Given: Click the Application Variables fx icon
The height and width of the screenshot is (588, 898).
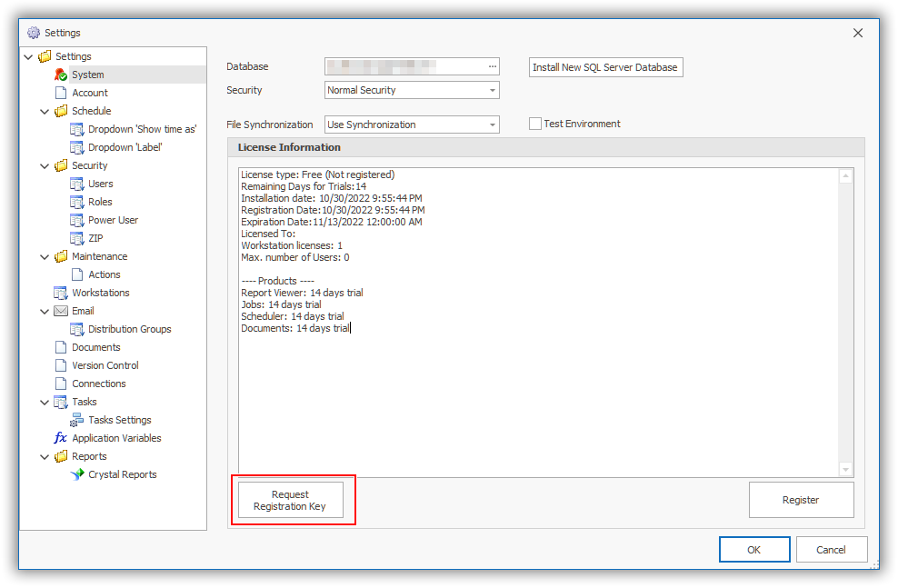Looking at the screenshot, I should [x=61, y=438].
